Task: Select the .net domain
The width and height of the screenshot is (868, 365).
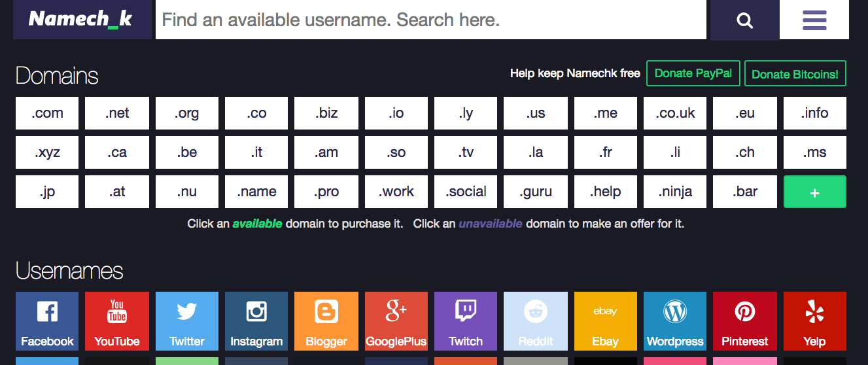Action: point(117,113)
